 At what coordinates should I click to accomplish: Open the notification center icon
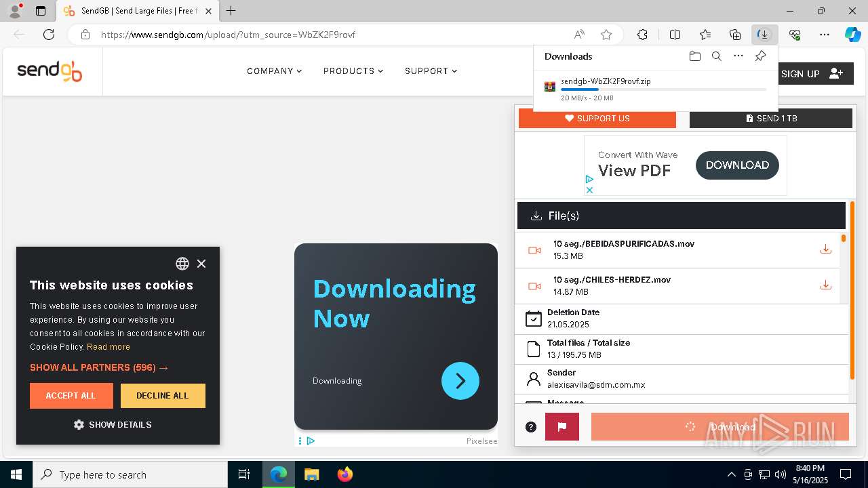[846, 474]
